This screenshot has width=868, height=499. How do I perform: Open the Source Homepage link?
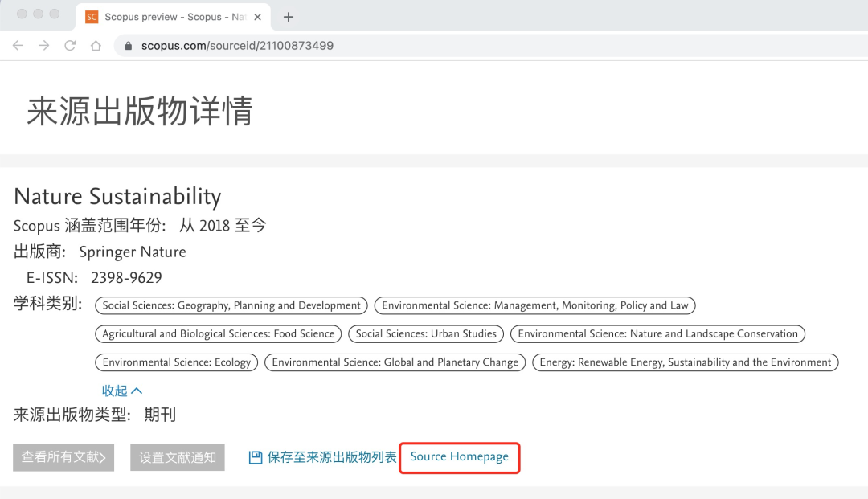pyautogui.click(x=459, y=457)
